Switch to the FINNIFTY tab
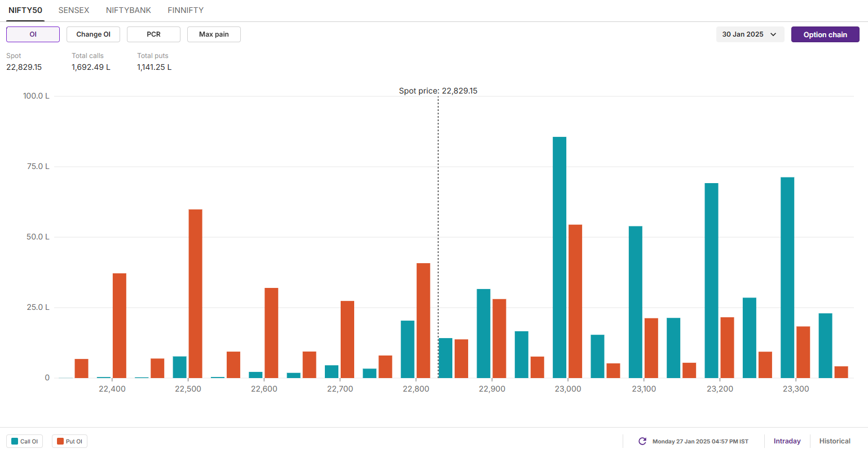Viewport: 868px width, 453px height. tap(186, 10)
